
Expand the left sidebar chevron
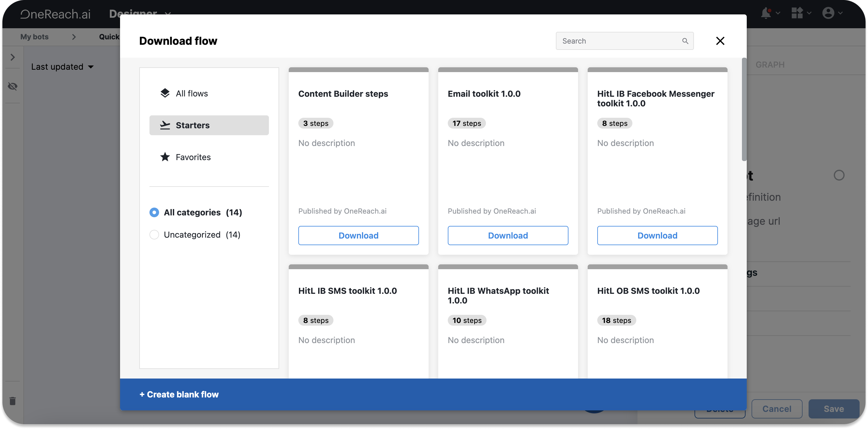[13, 57]
